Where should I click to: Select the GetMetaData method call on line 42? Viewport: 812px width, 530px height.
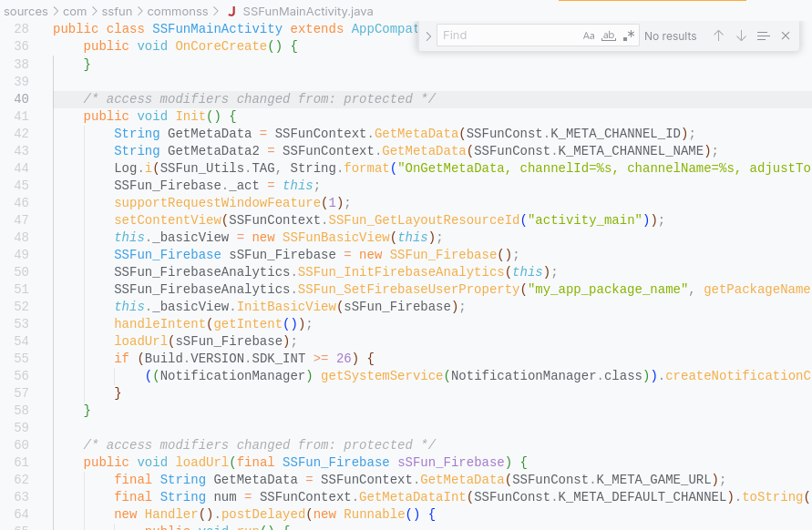(x=416, y=133)
